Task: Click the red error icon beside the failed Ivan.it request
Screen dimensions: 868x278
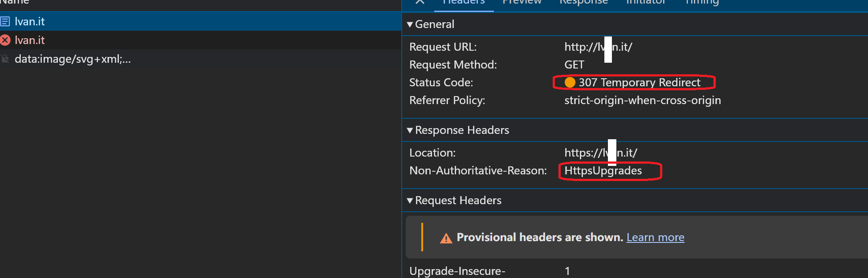Action: tap(5, 40)
